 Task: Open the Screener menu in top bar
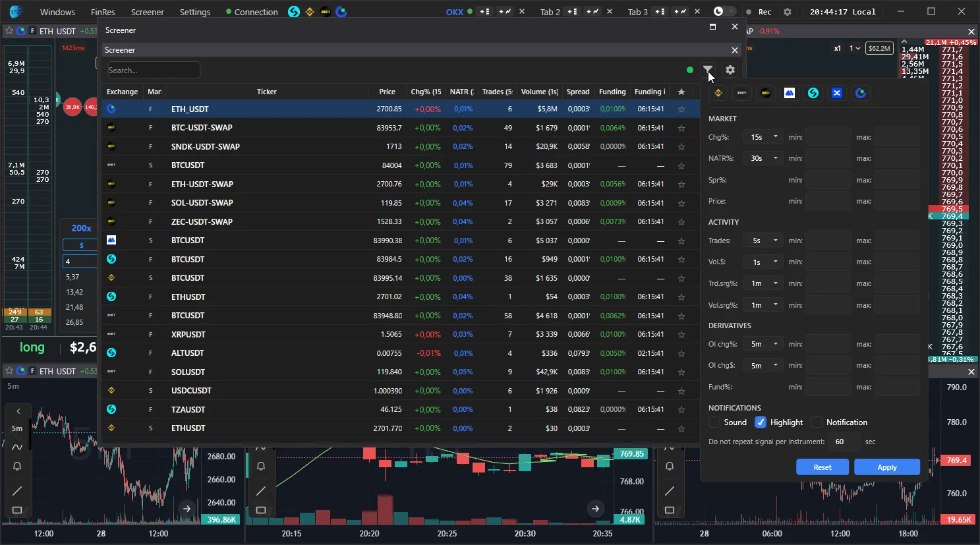tap(148, 12)
